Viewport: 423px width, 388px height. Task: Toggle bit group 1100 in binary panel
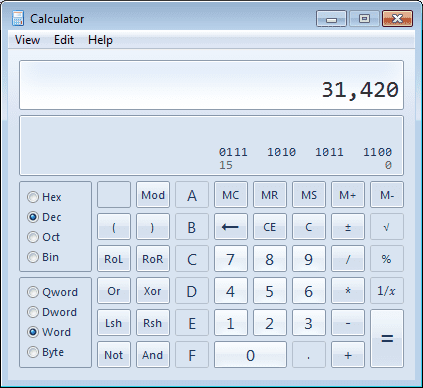tap(377, 152)
